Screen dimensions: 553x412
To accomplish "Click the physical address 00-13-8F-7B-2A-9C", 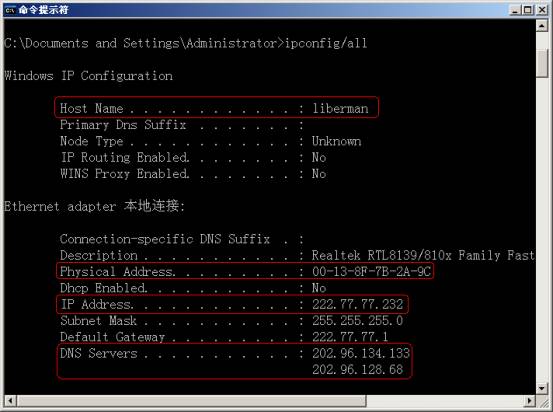I will (x=371, y=271).
